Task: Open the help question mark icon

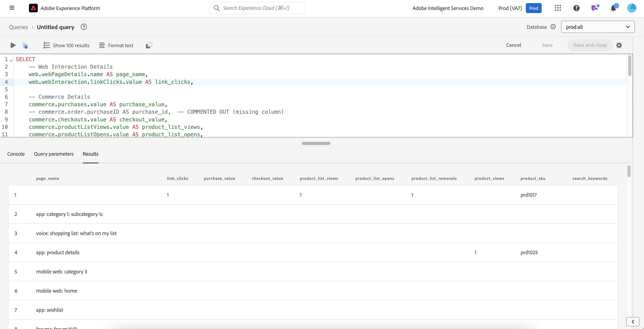Action: click(576, 8)
